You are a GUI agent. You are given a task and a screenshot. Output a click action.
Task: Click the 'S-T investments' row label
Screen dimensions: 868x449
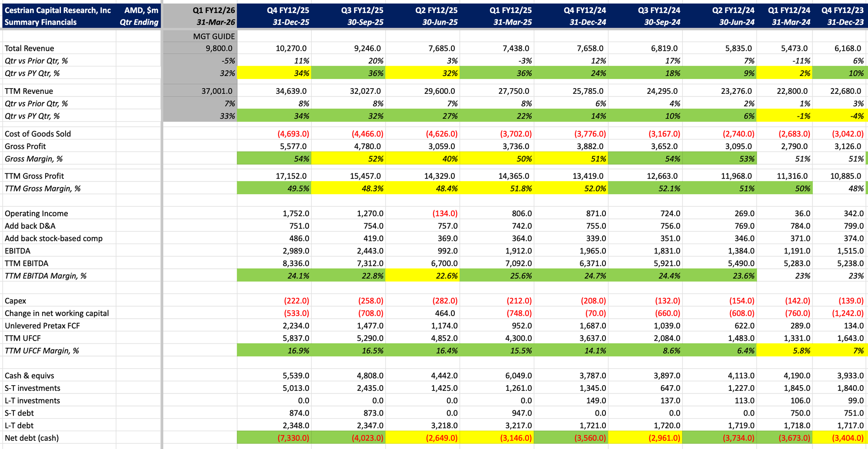[x=33, y=388]
